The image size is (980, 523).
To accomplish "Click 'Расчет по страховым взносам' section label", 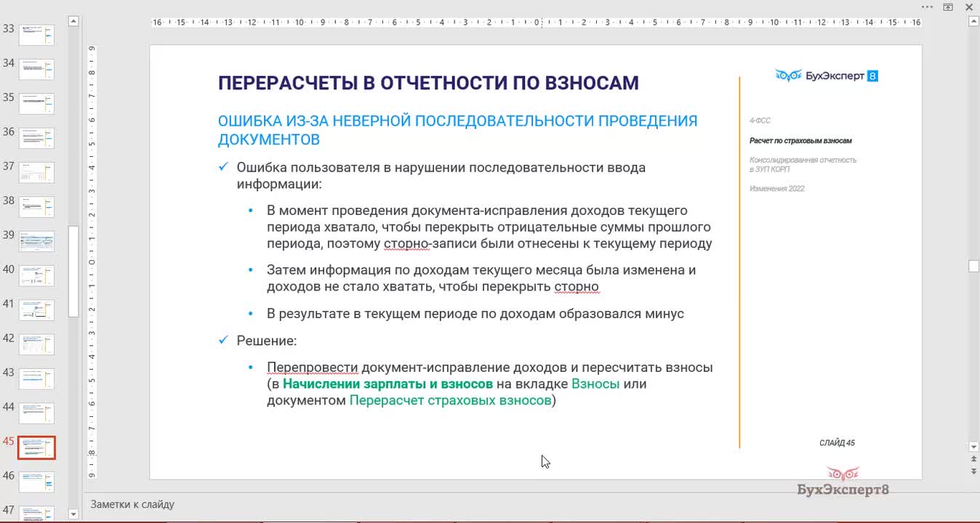I will point(800,141).
